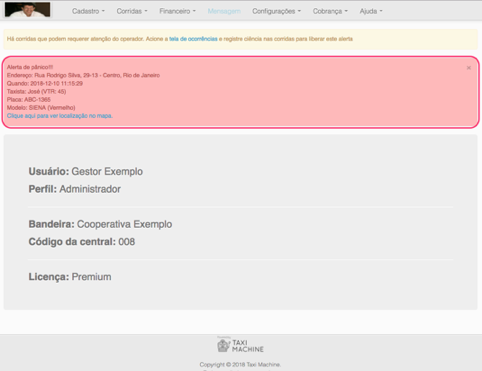Open the Ajuda menu
Image resolution: width=482 pixels, height=371 pixels.
[x=371, y=11]
